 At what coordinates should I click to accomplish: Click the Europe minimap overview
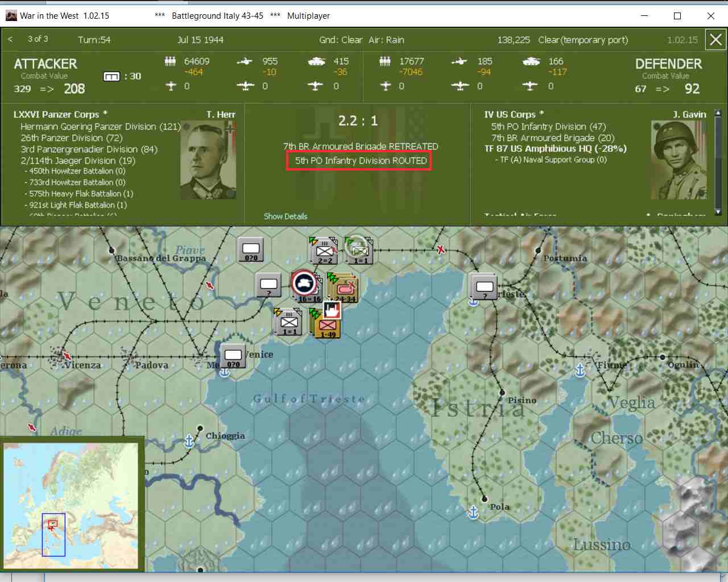[x=71, y=506]
